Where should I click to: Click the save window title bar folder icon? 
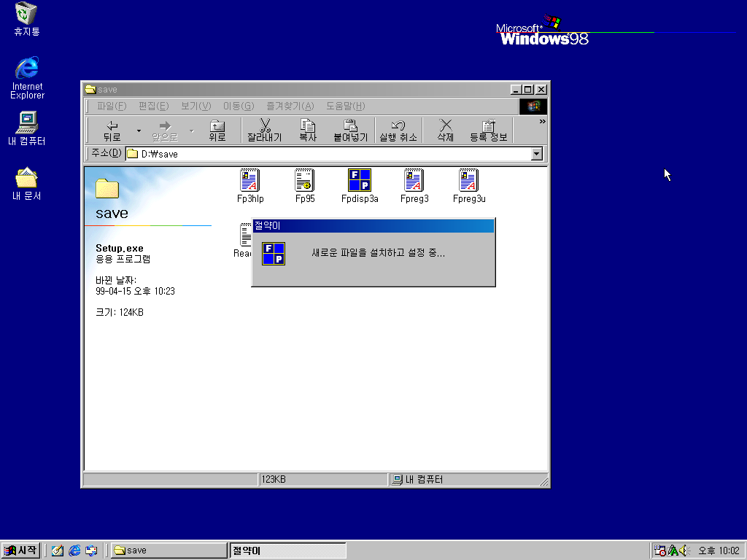pos(90,89)
